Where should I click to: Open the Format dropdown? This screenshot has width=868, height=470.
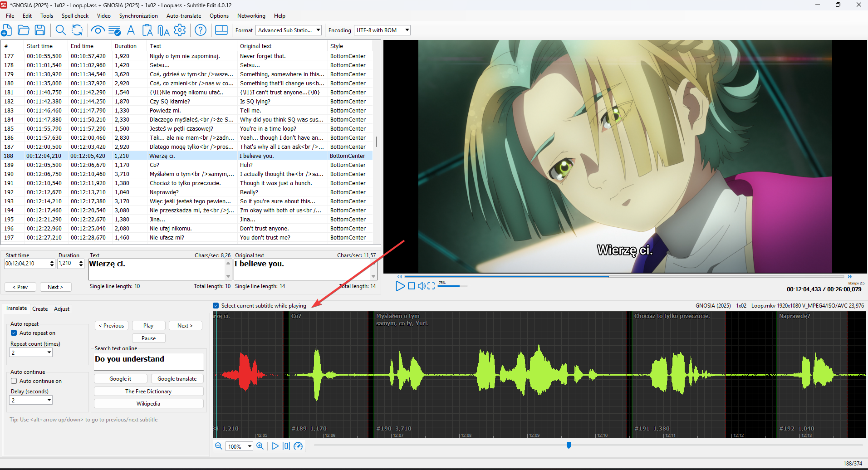click(x=289, y=30)
